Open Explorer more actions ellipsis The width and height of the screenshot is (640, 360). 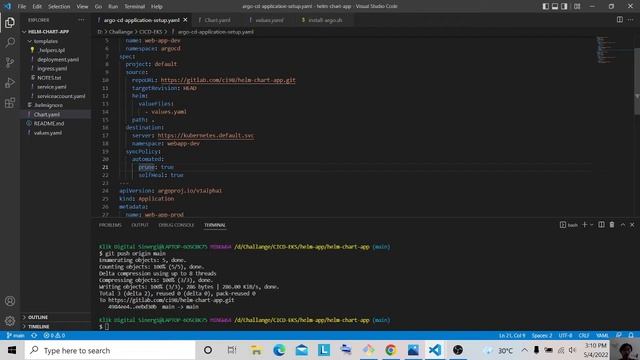point(82,20)
